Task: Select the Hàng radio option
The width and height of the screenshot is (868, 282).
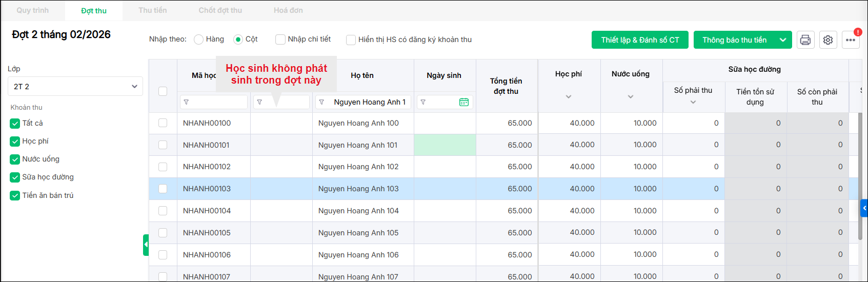Action: coord(199,39)
